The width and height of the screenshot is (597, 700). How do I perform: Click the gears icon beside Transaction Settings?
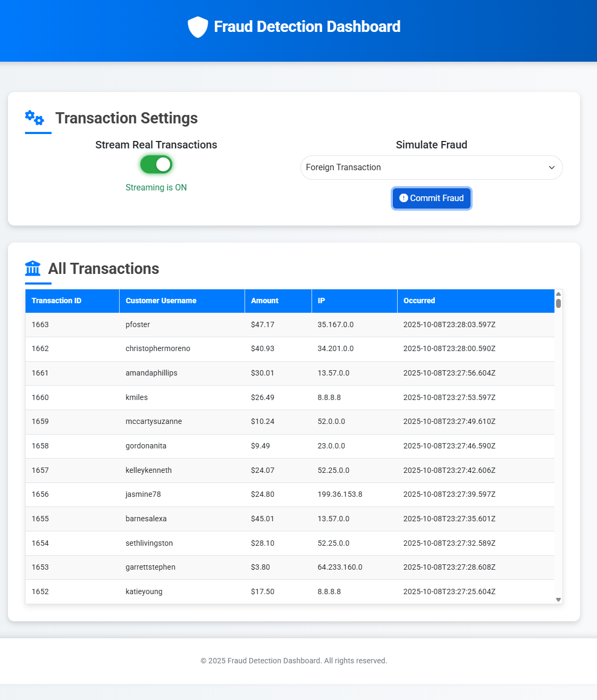[35, 118]
